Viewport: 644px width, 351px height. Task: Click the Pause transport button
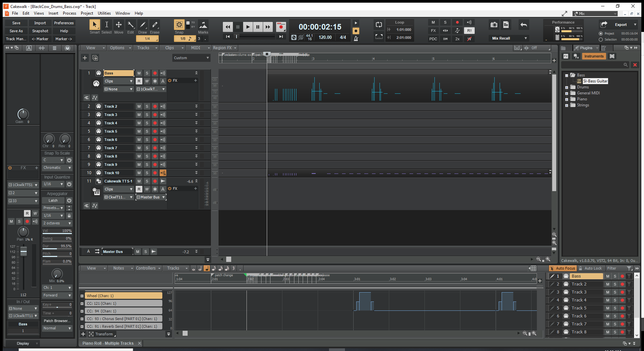click(x=258, y=27)
